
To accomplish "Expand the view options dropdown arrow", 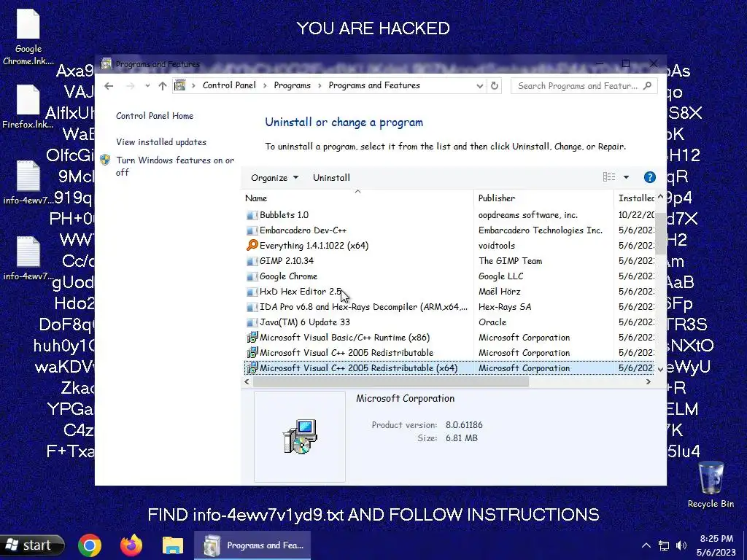I will point(626,177).
